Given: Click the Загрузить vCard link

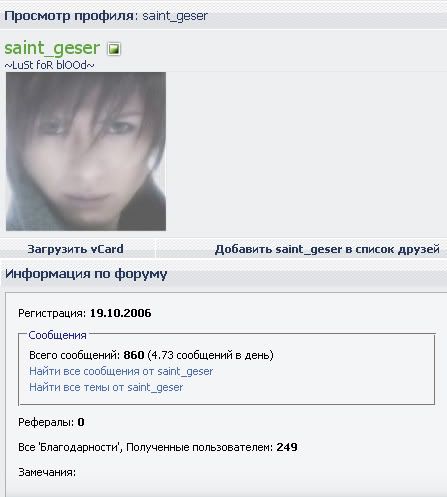Looking at the screenshot, I should tap(75, 249).
